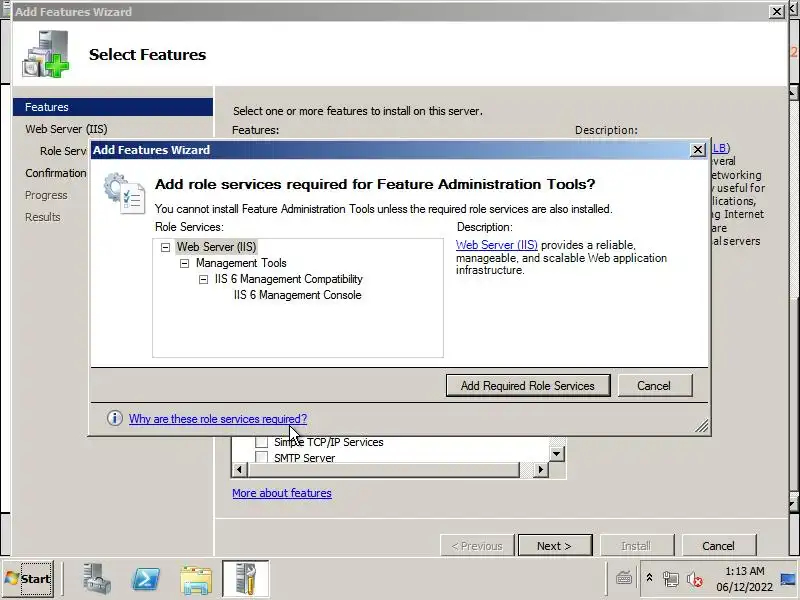Close the inner Add Features Wizard dialog

point(697,149)
